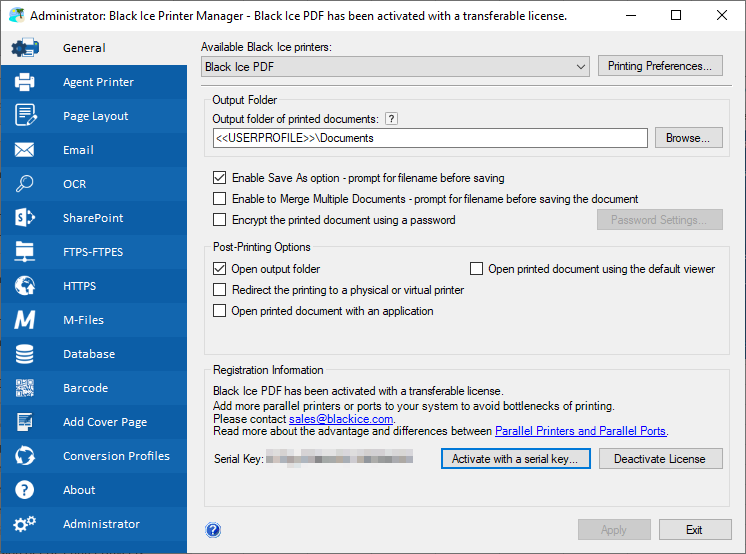Image resolution: width=746 pixels, height=554 pixels.
Task: Switch to the Page Layout tab
Action: click(x=95, y=116)
